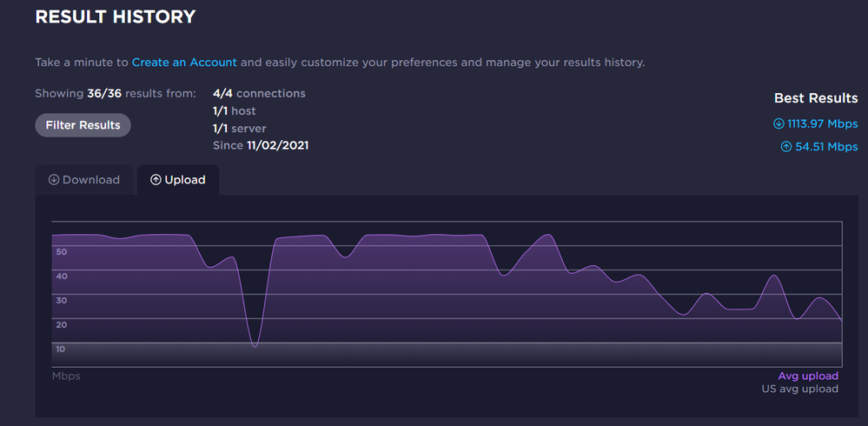
Task: Click the Create an Account link
Action: pyautogui.click(x=184, y=63)
